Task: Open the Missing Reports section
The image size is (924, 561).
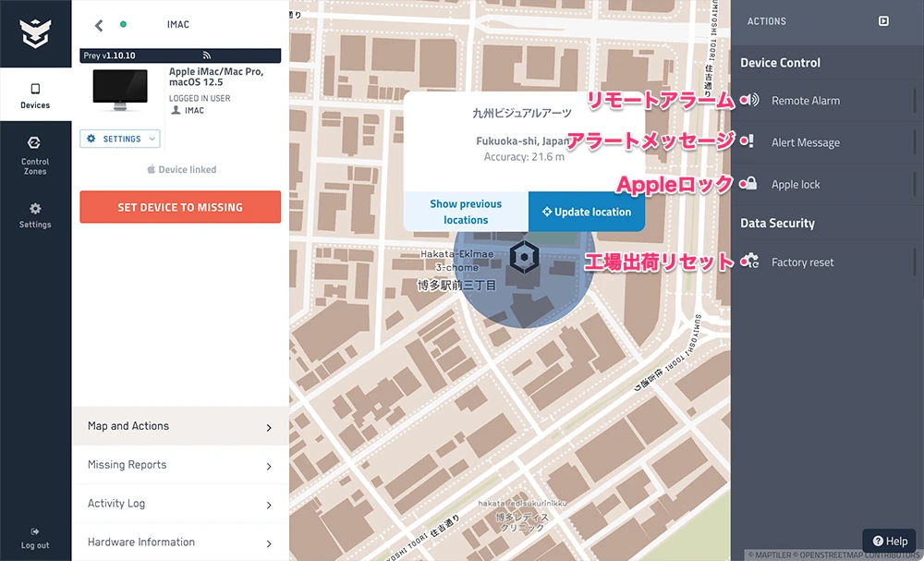Action: tap(180, 465)
